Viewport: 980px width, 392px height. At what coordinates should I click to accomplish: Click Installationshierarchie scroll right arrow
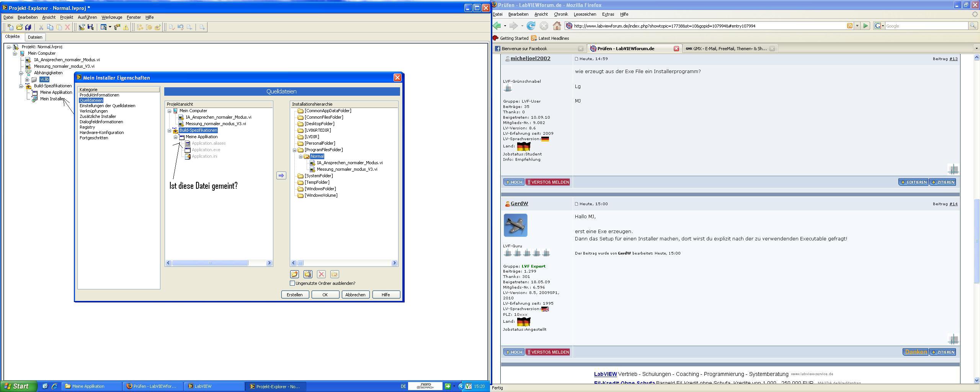point(394,263)
